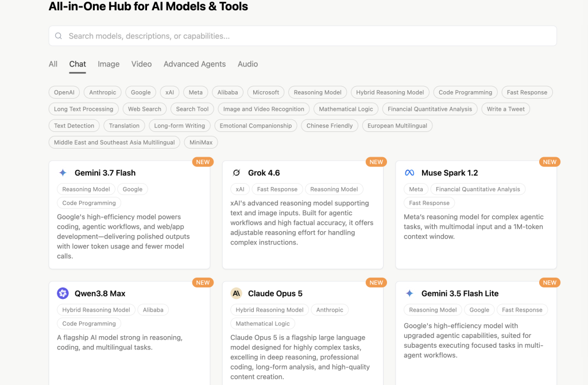588x385 pixels.
Task: Click the NEW badge on Claude Opus 5
Action: click(x=376, y=283)
